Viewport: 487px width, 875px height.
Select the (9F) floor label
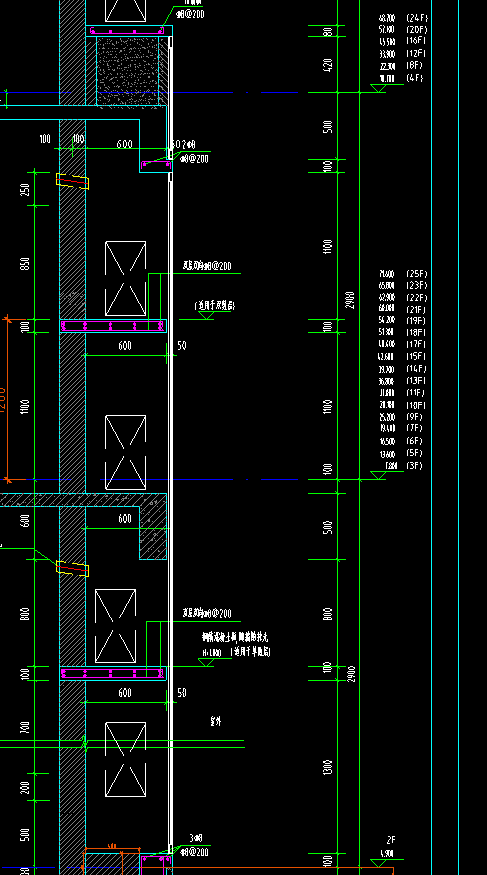(414, 417)
